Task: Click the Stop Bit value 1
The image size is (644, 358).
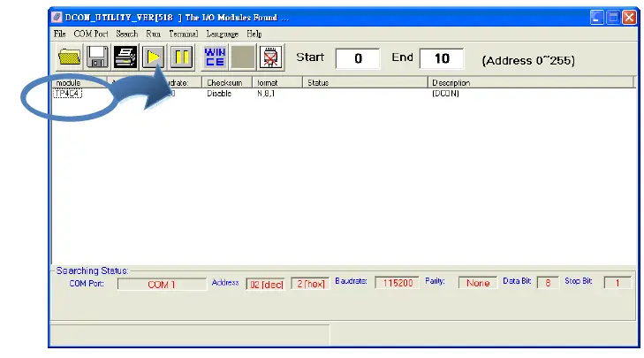Action: tap(617, 283)
